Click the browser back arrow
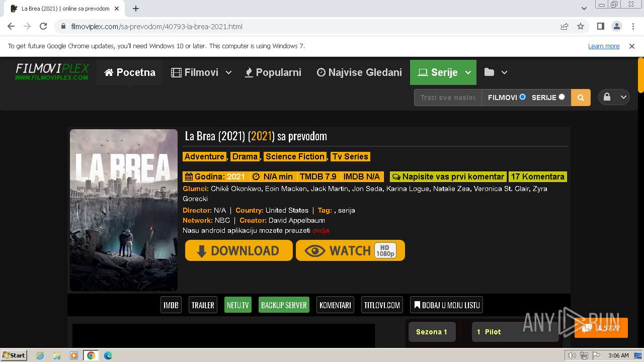The height and width of the screenshot is (362, 644). 11,26
